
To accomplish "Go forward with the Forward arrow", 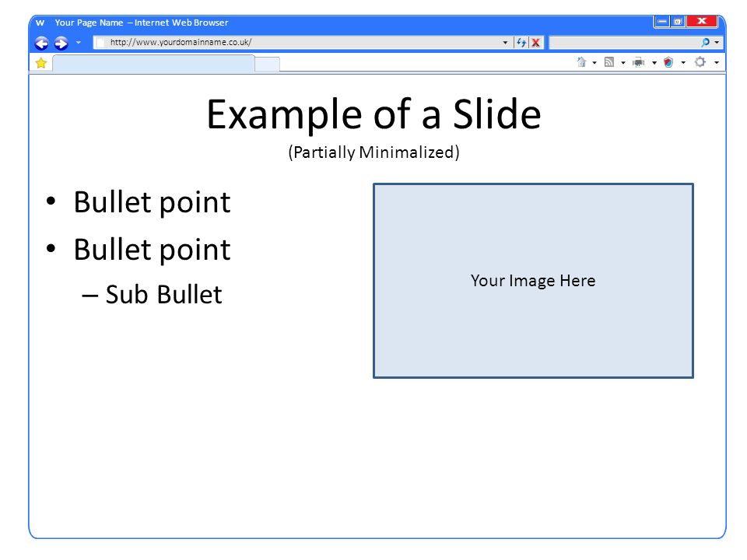I will pos(61,44).
